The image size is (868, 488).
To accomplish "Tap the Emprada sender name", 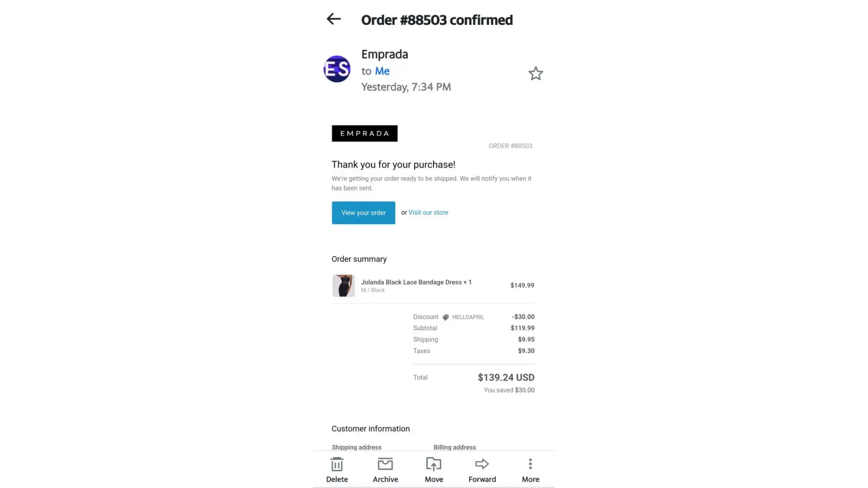I will pos(384,54).
